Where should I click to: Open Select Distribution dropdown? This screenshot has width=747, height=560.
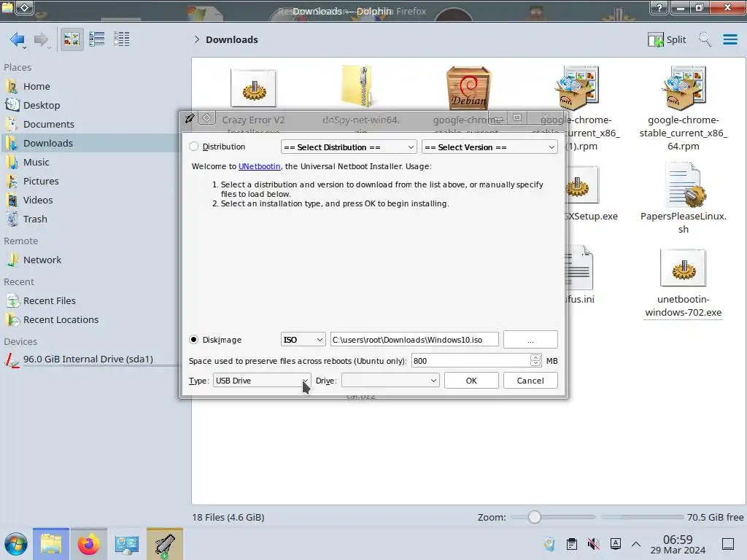pyautogui.click(x=349, y=147)
